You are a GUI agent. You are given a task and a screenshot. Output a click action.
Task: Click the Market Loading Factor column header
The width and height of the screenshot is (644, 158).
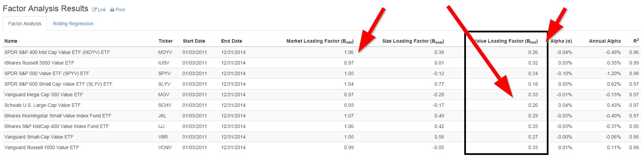click(320, 41)
